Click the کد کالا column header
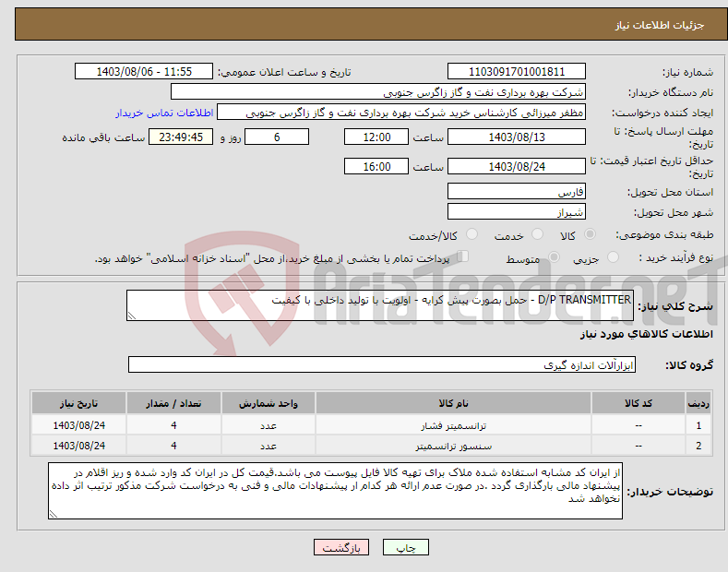The image size is (728, 572). point(638,403)
